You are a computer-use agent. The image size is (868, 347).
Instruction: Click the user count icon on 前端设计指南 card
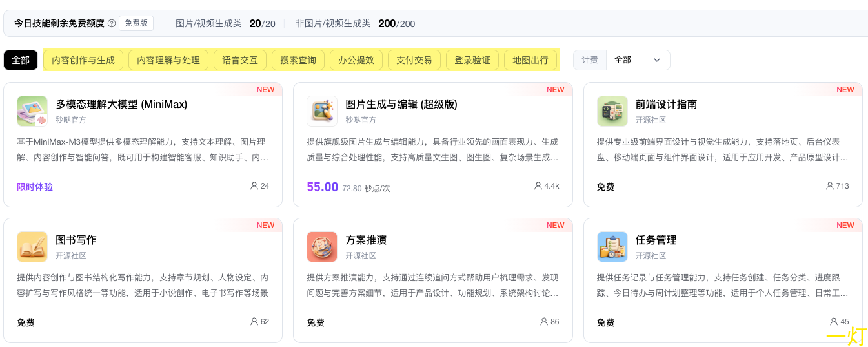(x=830, y=186)
